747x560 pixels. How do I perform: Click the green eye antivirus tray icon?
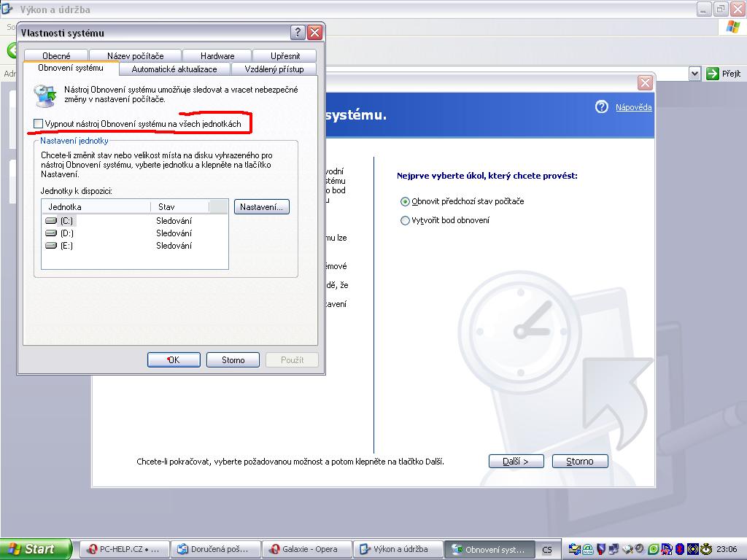pyautogui.click(x=654, y=549)
